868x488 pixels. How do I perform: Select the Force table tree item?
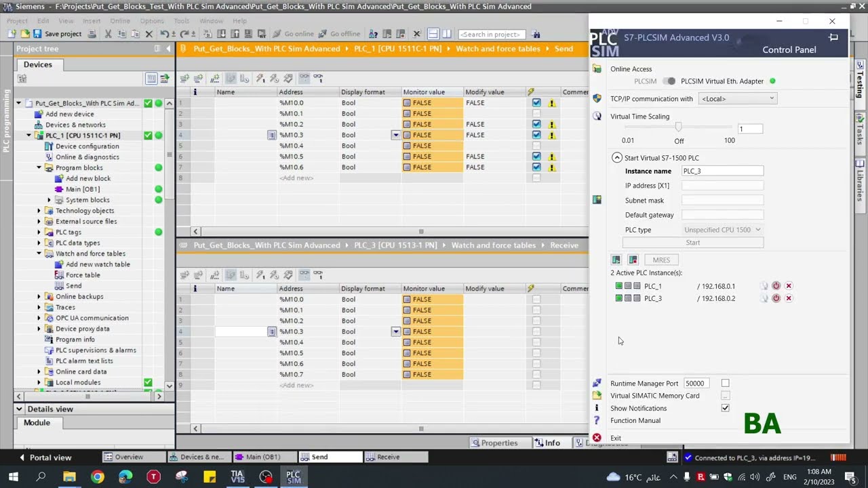(x=83, y=275)
